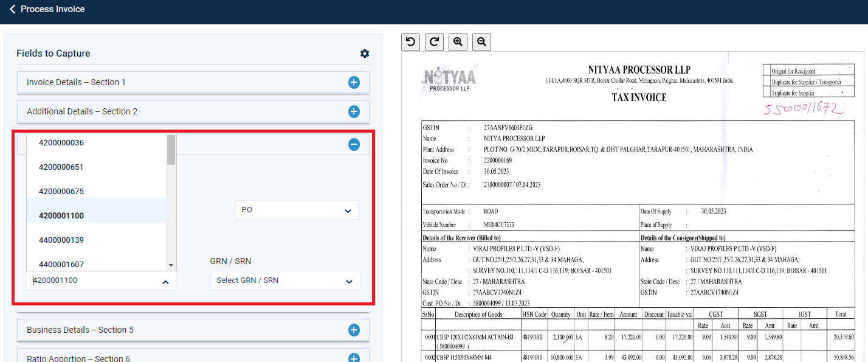This screenshot has width=868, height=362.
Task: Click the NITYAA Processor LLP logo on the invoice
Action: (449, 78)
